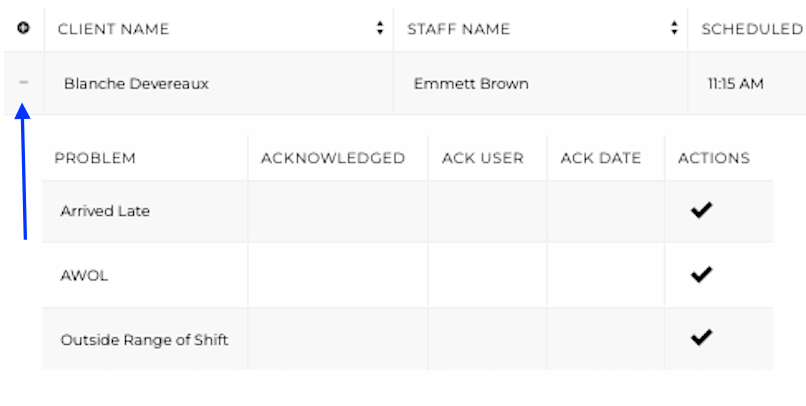Screen dimensions: 806x406
Task: Sort by Staff Name arrows
Action: click(675, 29)
